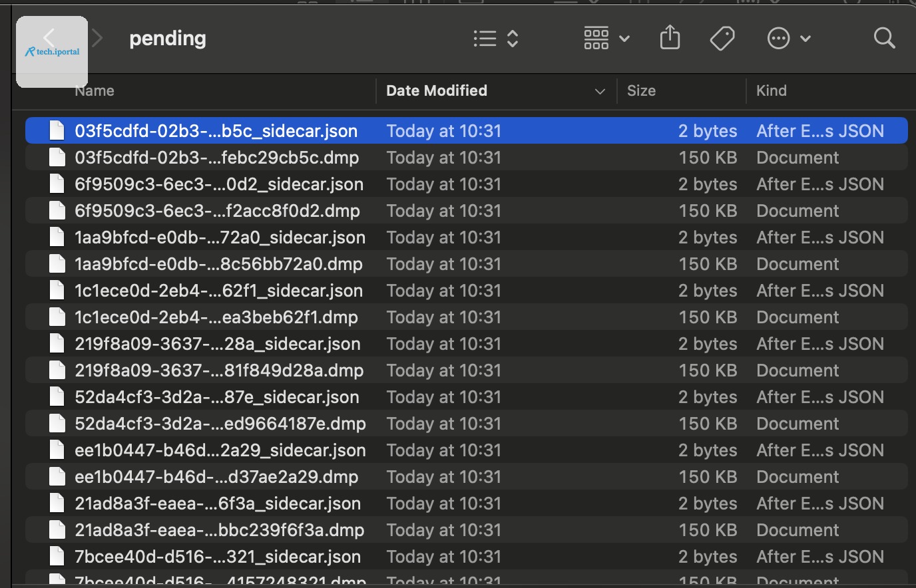
Task: Select file 1c1ece0d-2eb4-...62f1_sidecar.json
Action: 467,291
